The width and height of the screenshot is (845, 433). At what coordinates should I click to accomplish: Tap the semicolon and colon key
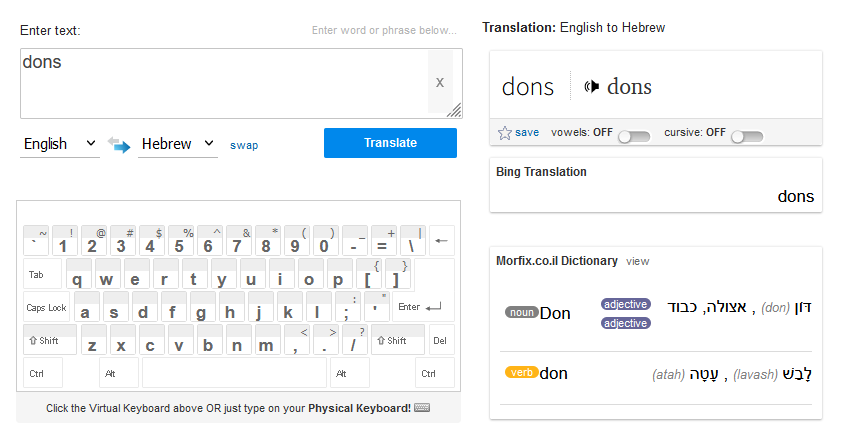(348, 307)
